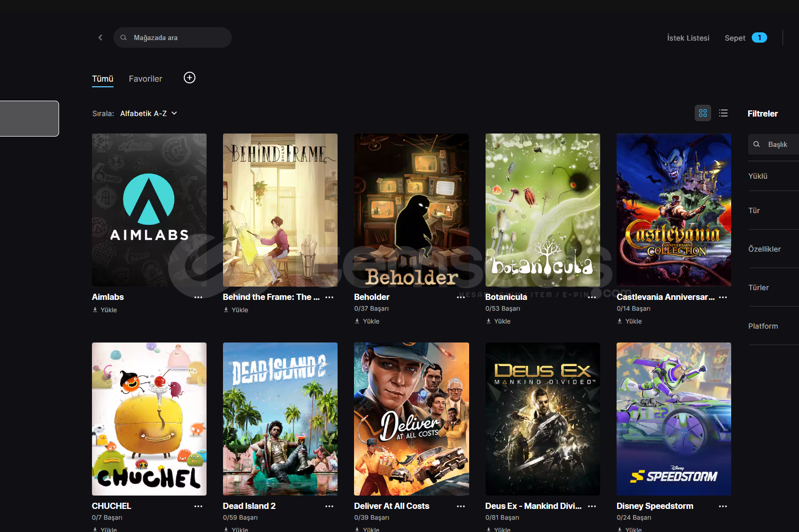Viewport: 799px width, 532px height.
Task: Click the Aimlabs title text
Action: [x=108, y=297]
